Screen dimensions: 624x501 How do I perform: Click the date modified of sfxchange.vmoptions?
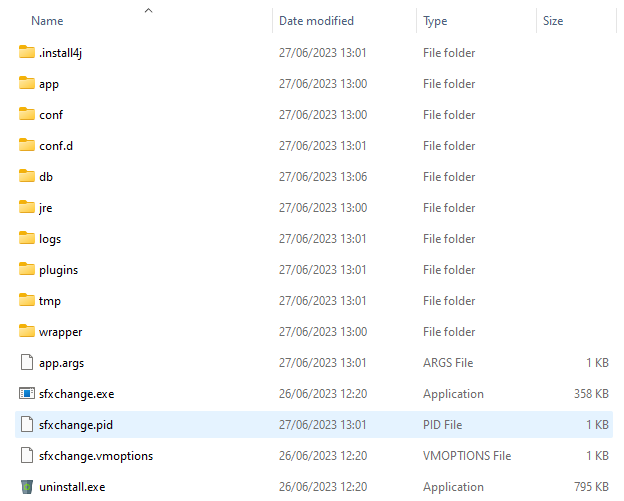click(x=323, y=456)
